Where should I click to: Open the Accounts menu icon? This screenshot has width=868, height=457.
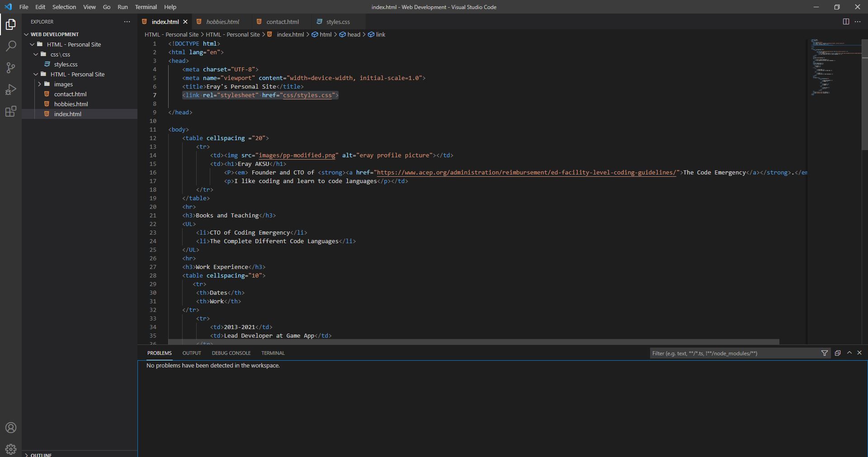11,428
